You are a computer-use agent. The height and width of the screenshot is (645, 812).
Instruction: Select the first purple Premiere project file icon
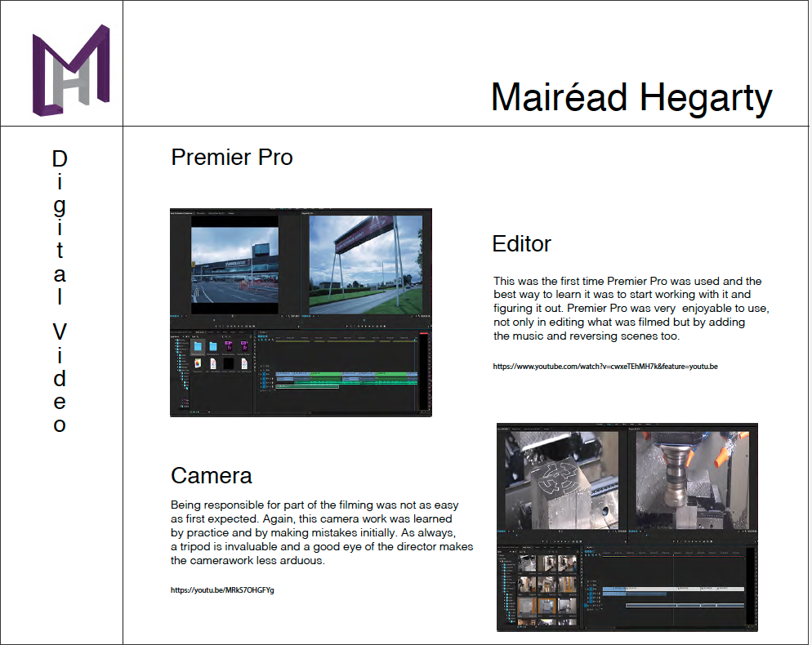[x=229, y=346]
